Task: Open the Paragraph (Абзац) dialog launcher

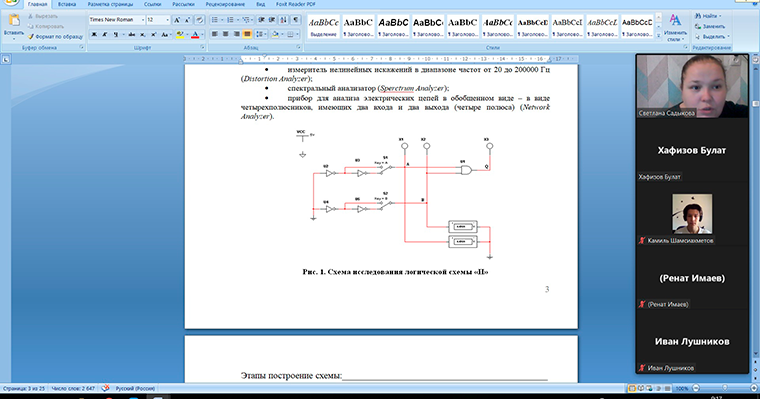Action: coord(299,48)
